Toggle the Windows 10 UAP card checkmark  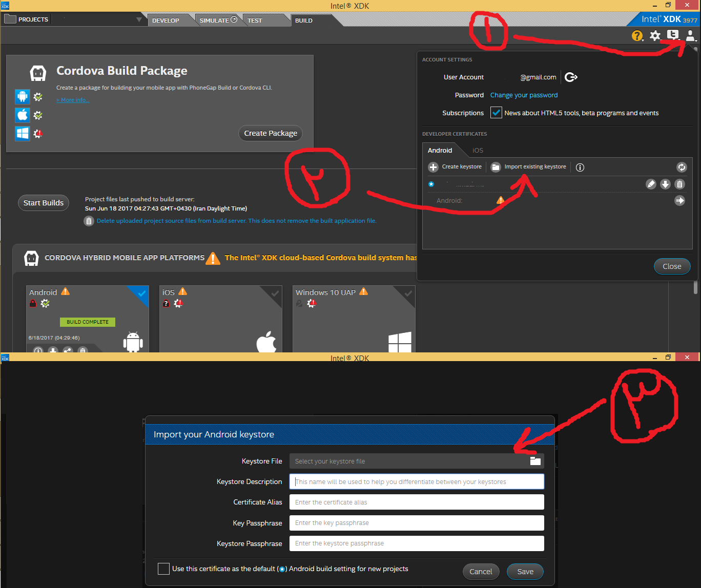(x=408, y=293)
